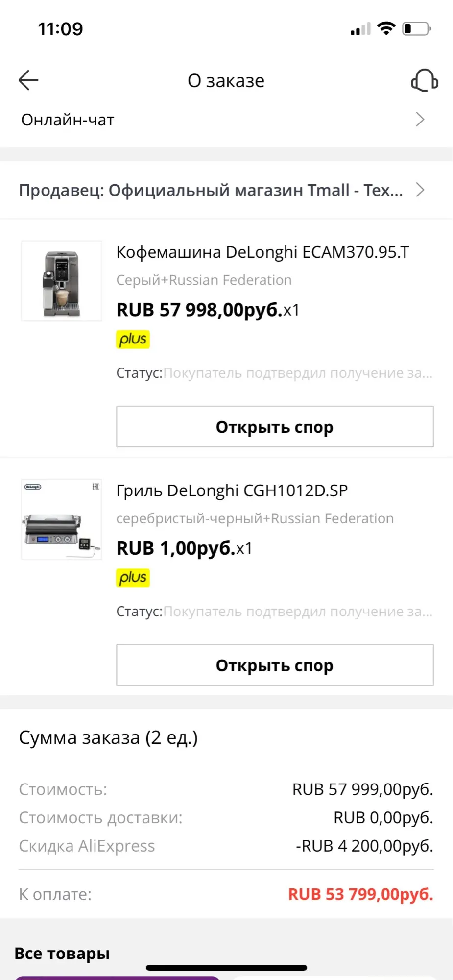Open seller Официальный магазин Tmall page
The width and height of the screenshot is (453, 980).
point(211,190)
